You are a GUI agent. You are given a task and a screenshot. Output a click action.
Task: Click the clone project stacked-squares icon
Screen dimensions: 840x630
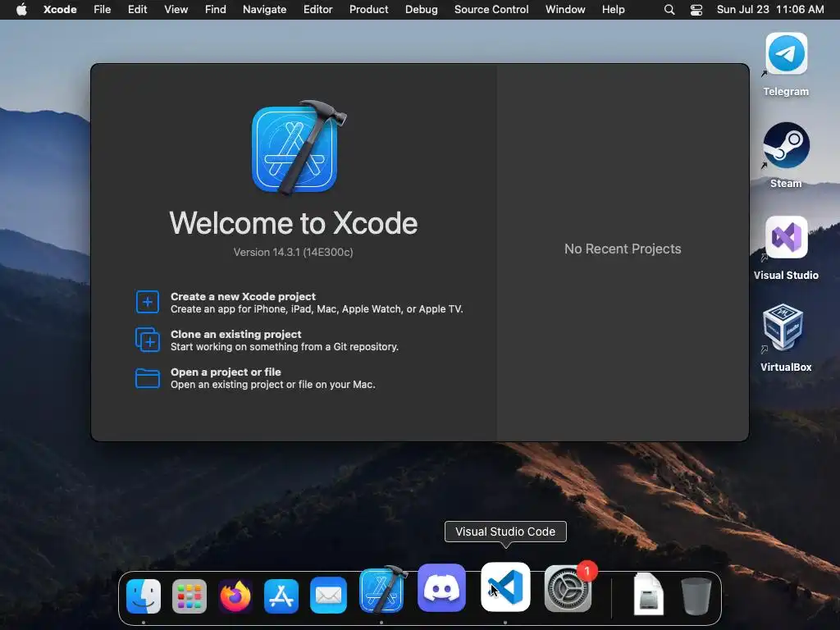pyautogui.click(x=148, y=340)
